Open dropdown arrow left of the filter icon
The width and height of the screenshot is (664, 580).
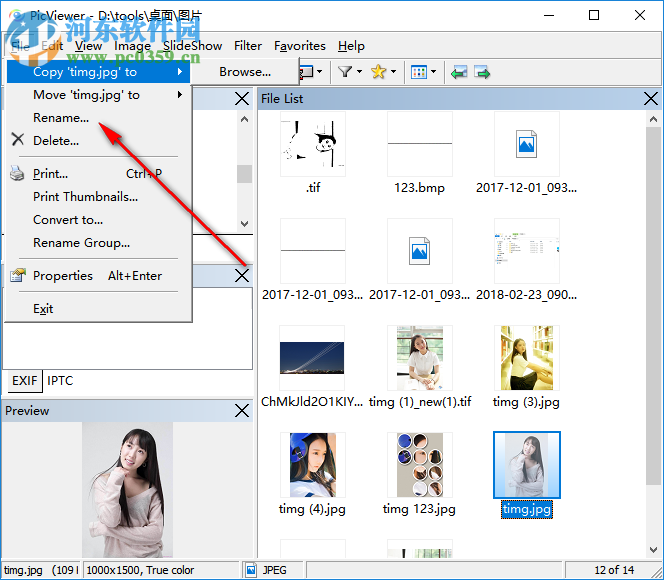(x=320, y=72)
